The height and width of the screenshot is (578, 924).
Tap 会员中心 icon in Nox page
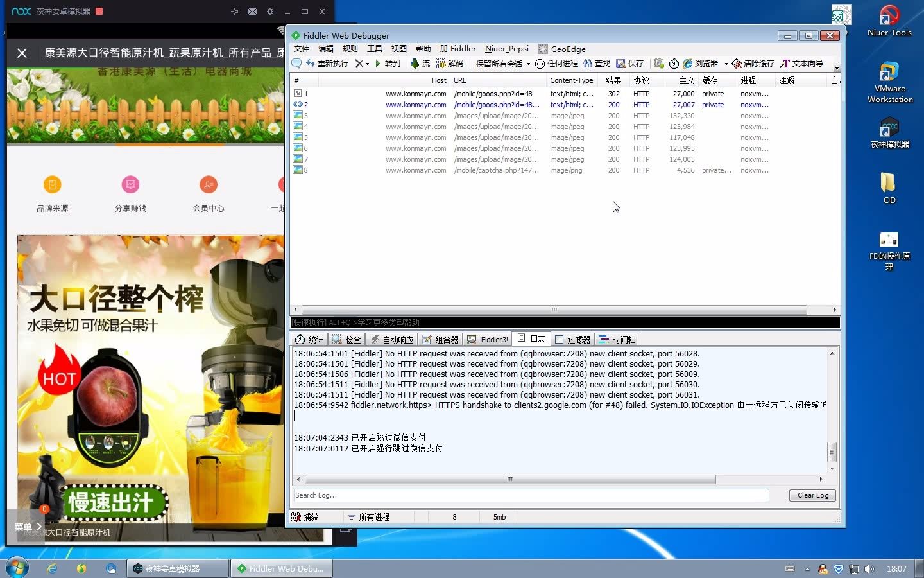point(209,185)
